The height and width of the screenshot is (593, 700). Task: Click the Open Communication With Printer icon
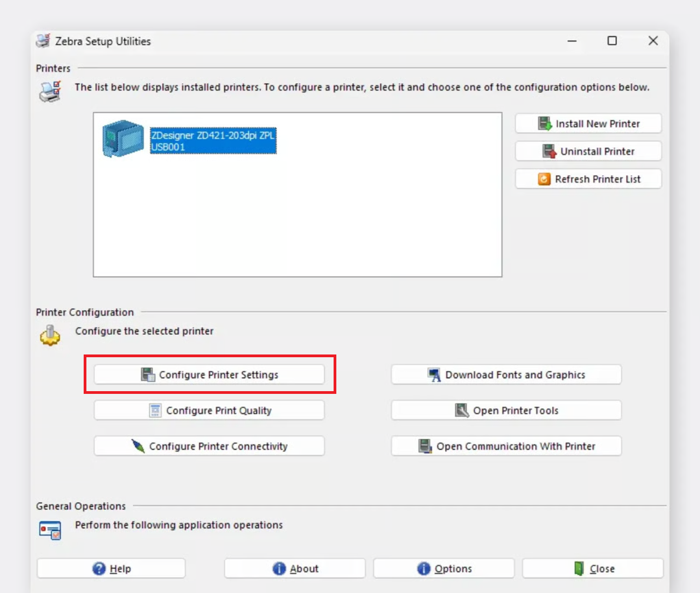click(x=425, y=446)
